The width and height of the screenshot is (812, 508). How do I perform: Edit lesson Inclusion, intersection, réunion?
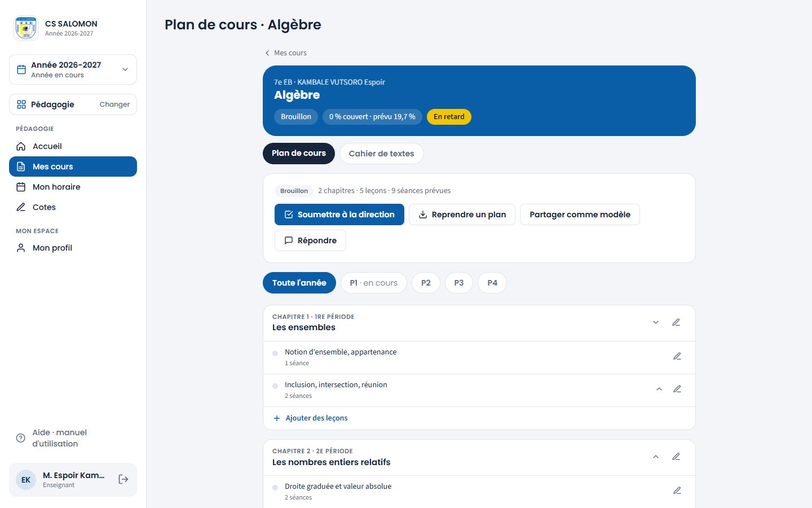click(x=677, y=389)
